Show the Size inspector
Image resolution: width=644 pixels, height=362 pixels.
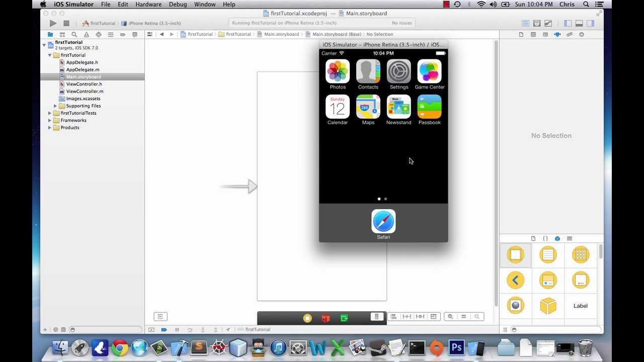(x=570, y=34)
